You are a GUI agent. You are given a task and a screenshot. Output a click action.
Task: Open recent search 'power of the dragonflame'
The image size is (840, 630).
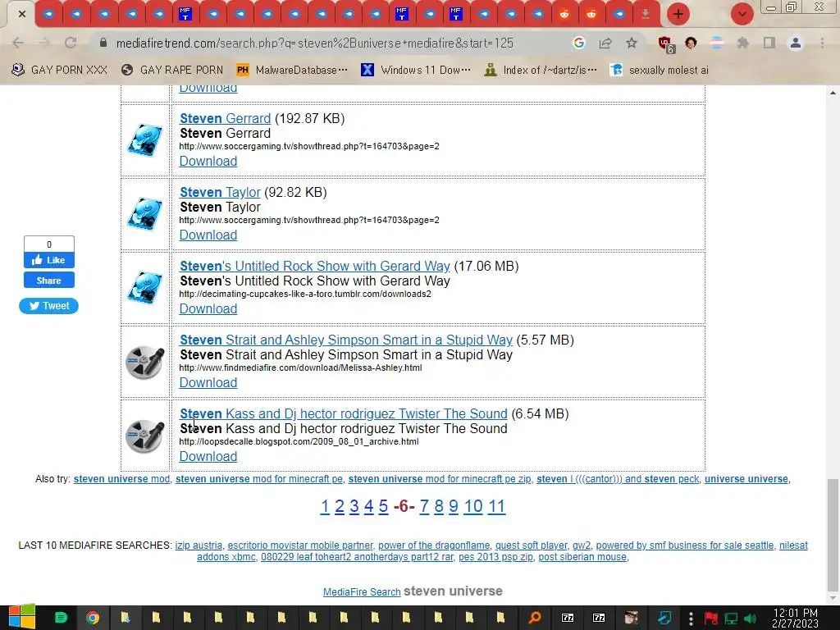pyautogui.click(x=434, y=546)
